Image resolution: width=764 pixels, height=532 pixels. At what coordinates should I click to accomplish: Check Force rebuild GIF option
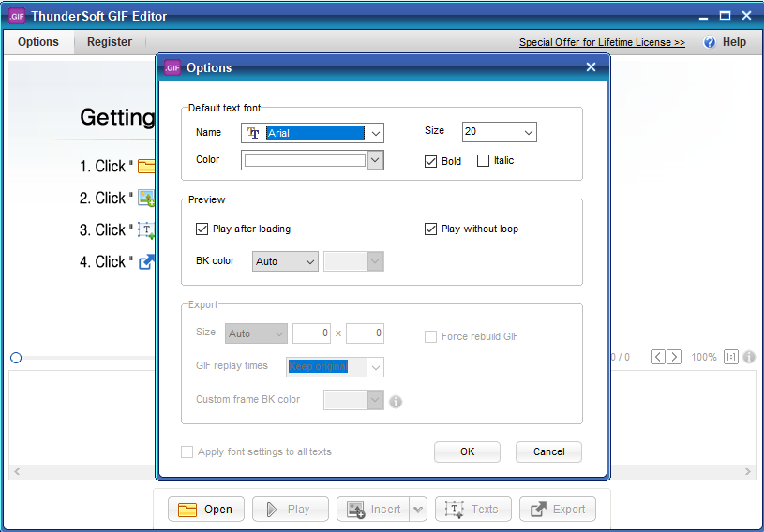click(430, 336)
